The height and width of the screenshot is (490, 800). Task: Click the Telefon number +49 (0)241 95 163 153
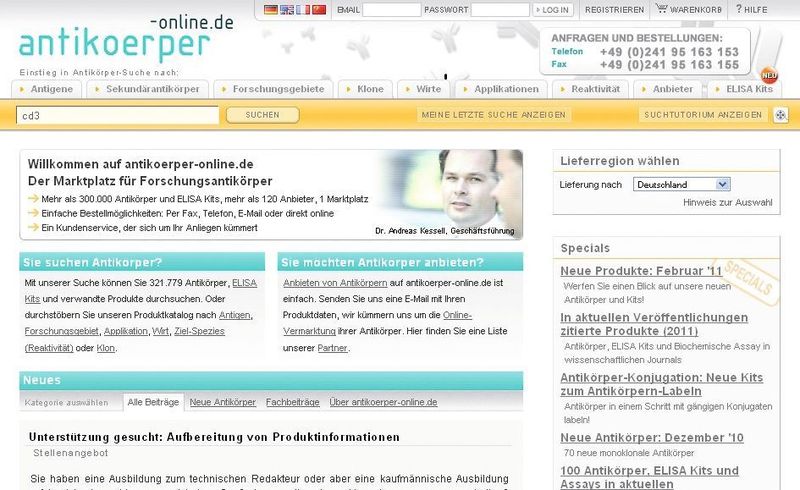coord(669,52)
